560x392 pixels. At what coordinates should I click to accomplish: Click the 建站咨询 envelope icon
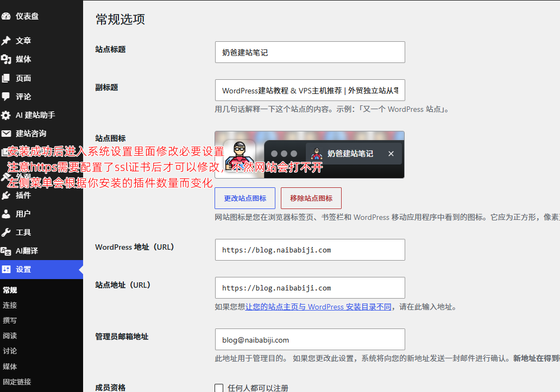point(6,134)
